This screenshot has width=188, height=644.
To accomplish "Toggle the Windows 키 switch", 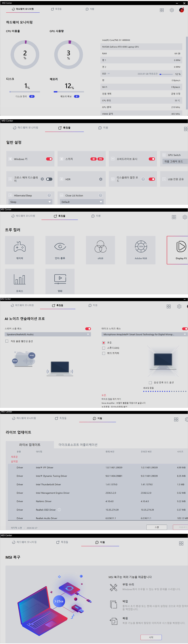I will click(x=49, y=159).
